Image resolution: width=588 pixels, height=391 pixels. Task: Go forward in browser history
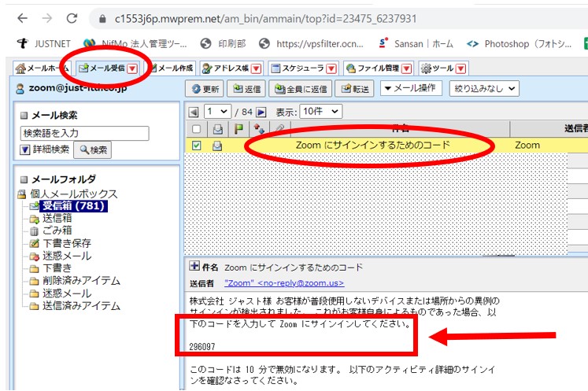click(x=47, y=18)
